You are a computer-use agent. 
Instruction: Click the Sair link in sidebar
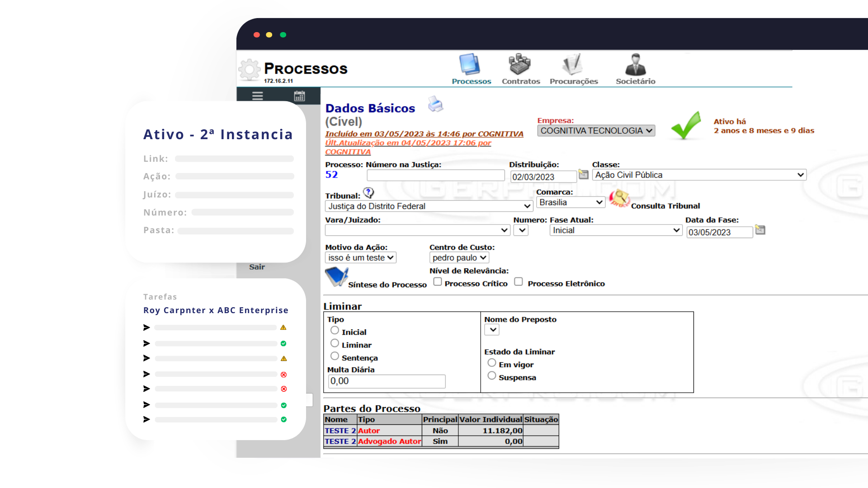pyautogui.click(x=257, y=267)
